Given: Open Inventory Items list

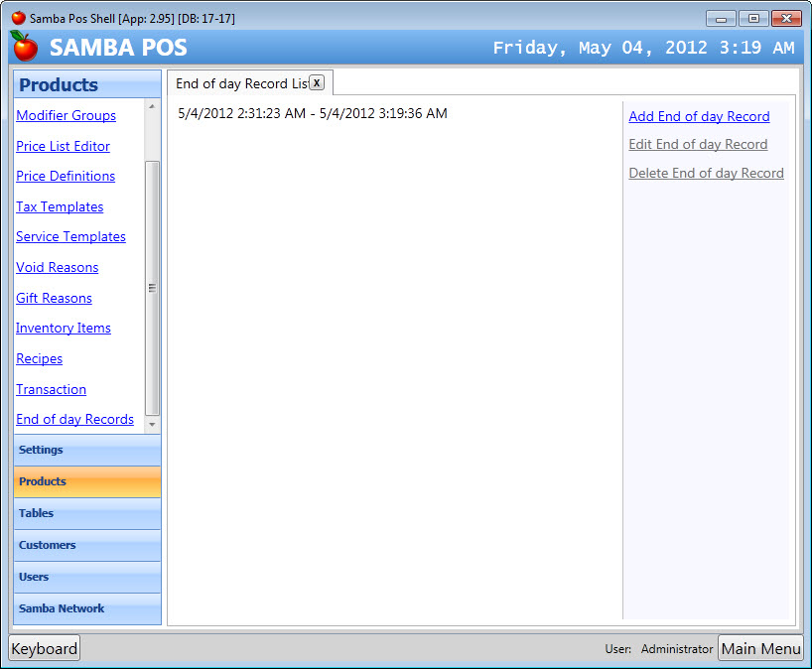Looking at the screenshot, I should point(64,328).
